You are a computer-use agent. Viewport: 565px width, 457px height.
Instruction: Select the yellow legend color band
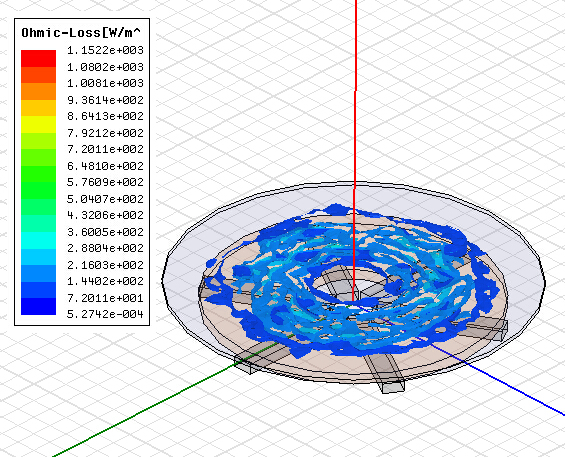(39, 124)
